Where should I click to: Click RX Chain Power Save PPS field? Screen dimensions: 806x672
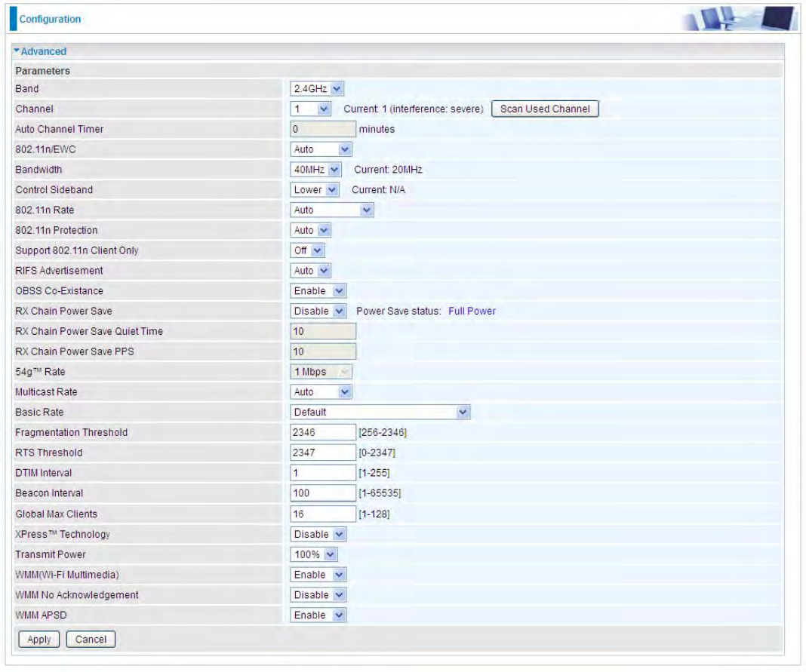(323, 351)
